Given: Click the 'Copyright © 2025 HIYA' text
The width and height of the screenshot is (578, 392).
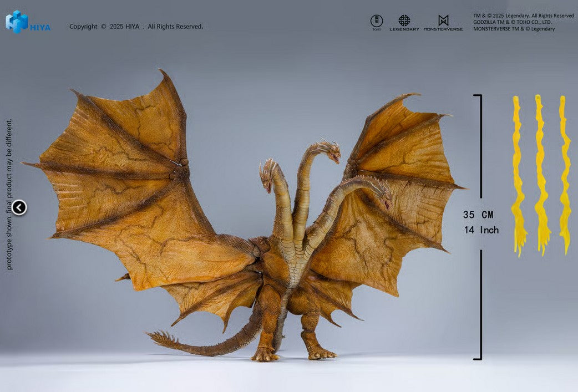Looking at the screenshot, I should (x=104, y=27).
